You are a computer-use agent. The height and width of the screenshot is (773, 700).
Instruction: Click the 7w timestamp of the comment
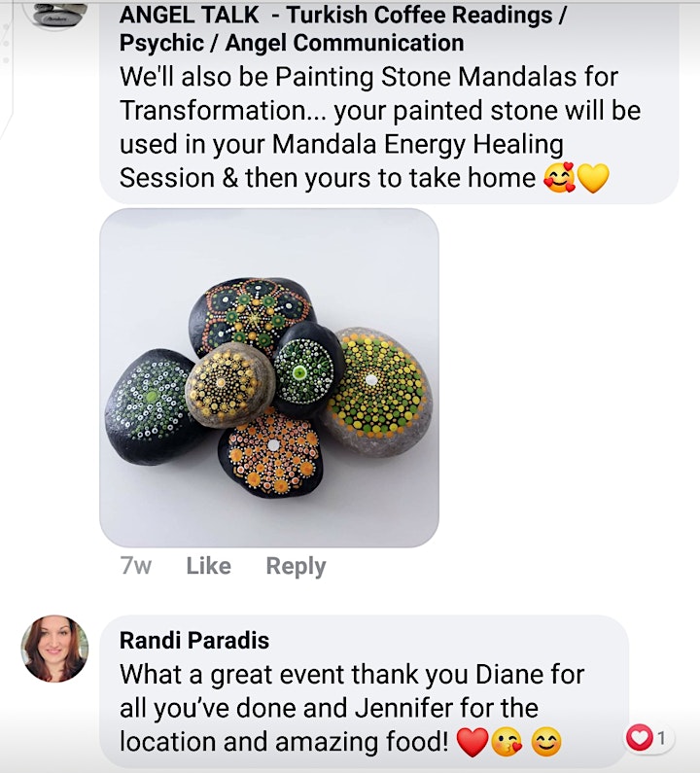[135, 566]
